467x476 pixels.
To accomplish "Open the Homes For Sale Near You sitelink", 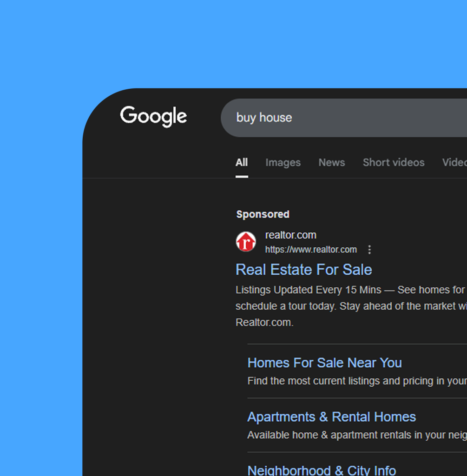I will pyautogui.click(x=324, y=363).
